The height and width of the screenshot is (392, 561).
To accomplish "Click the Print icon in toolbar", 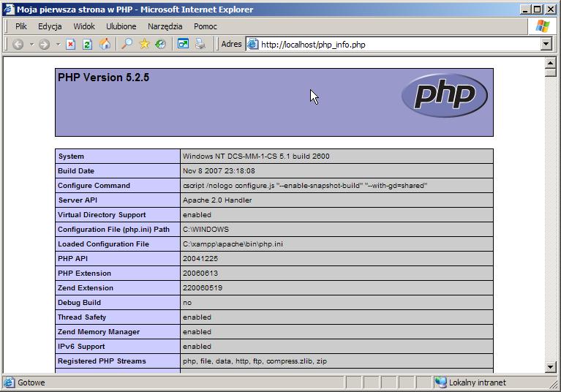I will tap(200, 44).
